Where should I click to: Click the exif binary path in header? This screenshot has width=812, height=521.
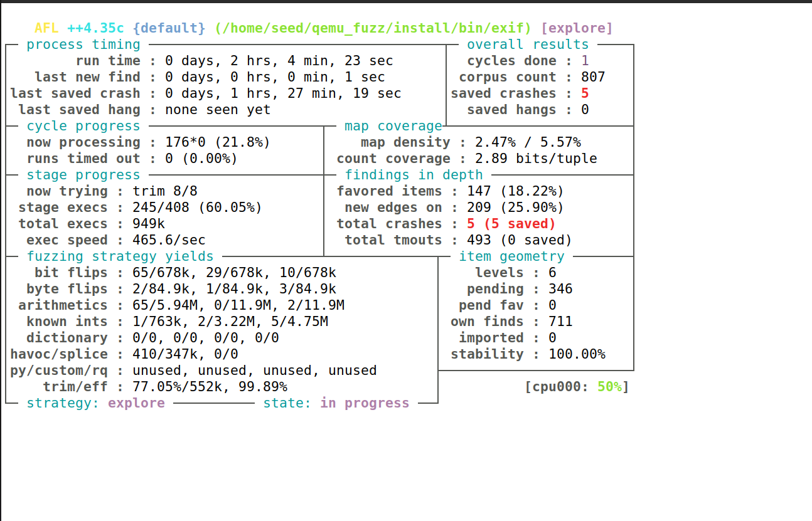click(373, 28)
